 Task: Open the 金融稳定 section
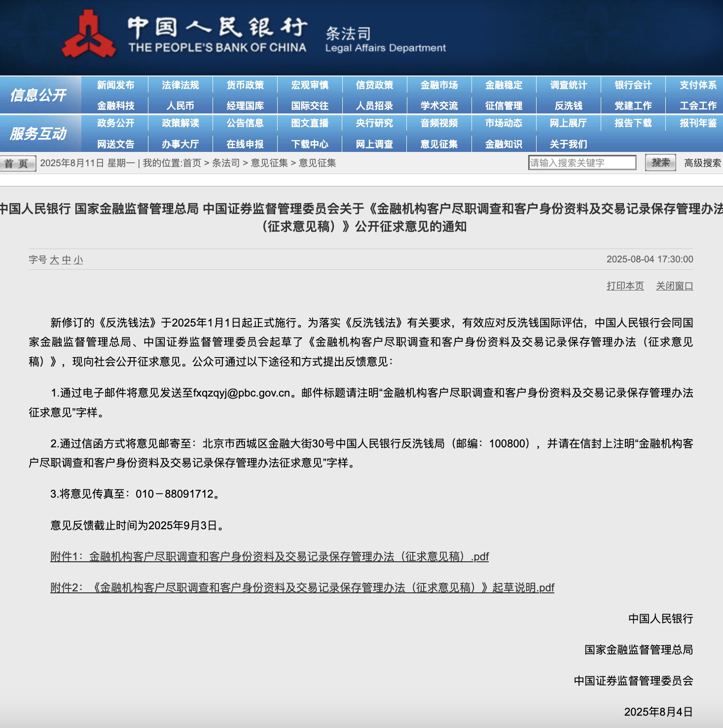click(504, 85)
